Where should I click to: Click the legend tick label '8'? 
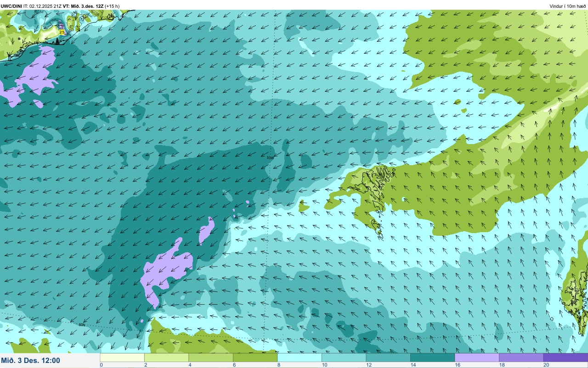(x=278, y=365)
